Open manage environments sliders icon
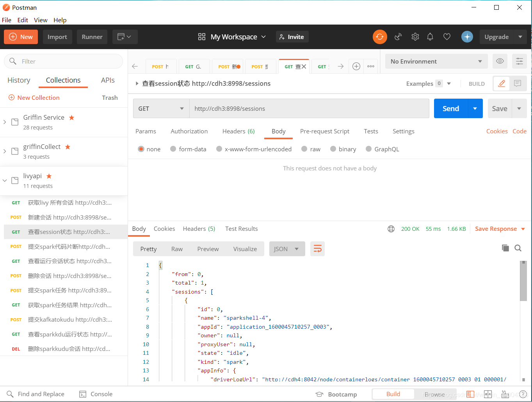 [520, 61]
